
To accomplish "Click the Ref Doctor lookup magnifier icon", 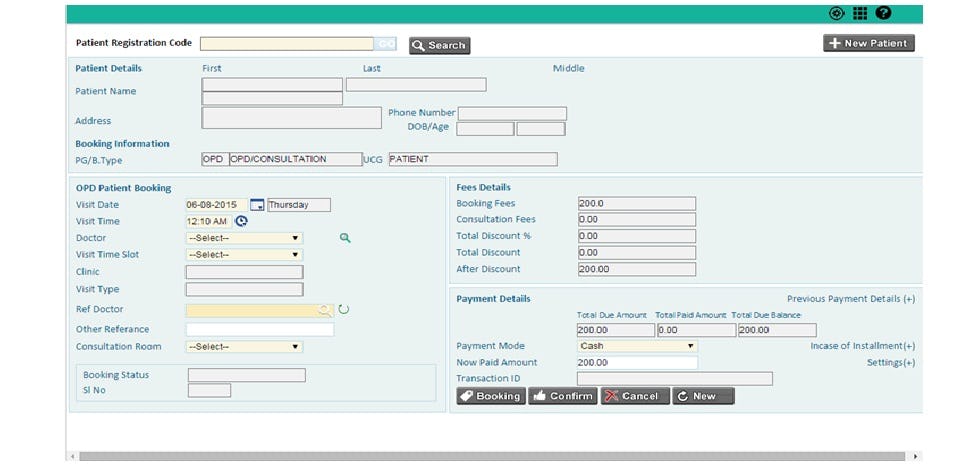I will [x=325, y=311].
